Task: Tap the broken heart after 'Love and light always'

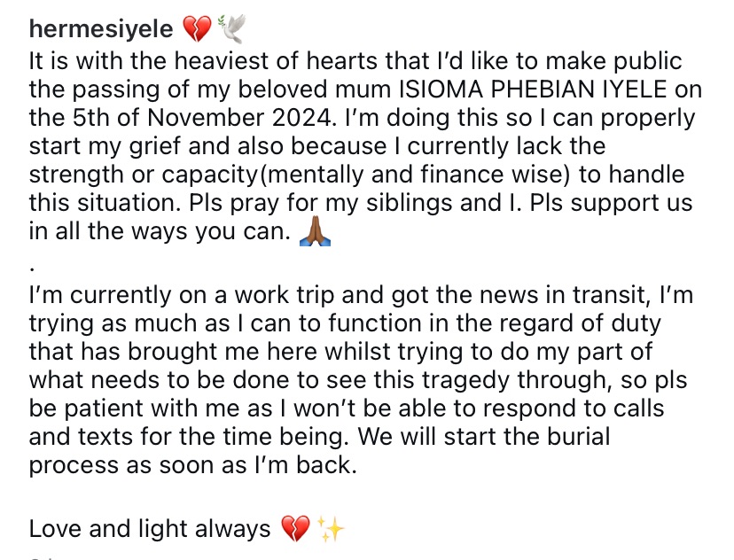Action: (295, 529)
